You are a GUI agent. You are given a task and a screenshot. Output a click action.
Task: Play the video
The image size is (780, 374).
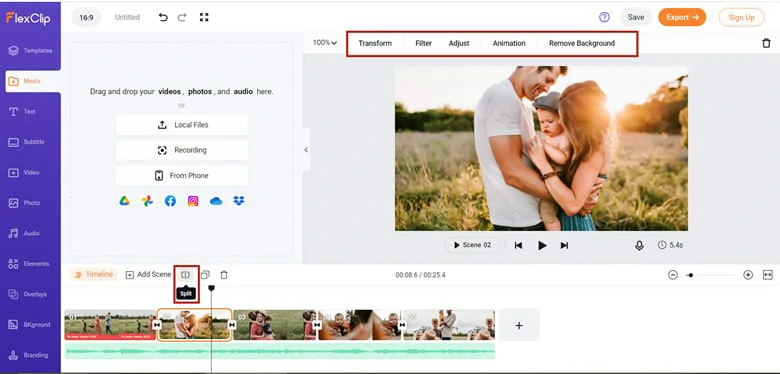[x=542, y=245]
